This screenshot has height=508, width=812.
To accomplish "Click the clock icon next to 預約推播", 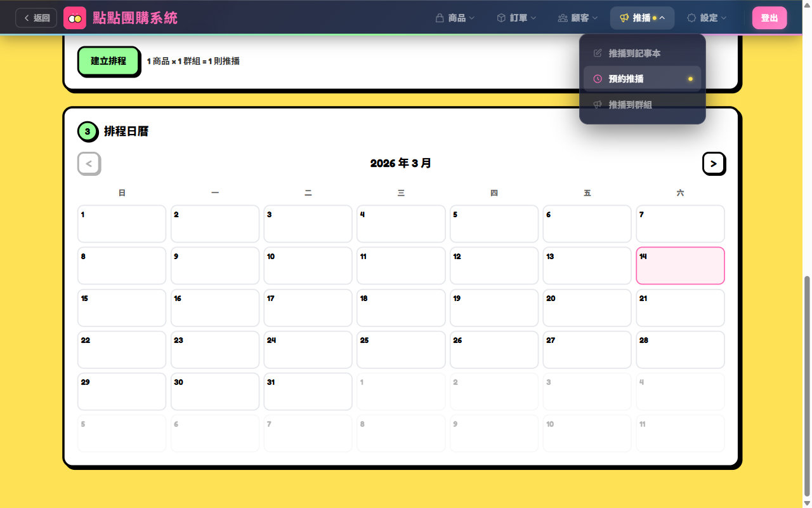I will coord(597,78).
